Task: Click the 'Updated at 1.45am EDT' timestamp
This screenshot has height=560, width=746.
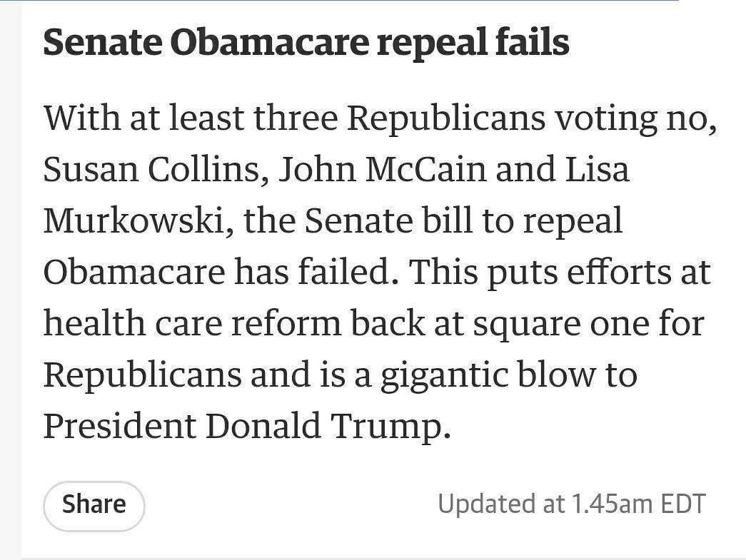Action: click(x=571, y=504)
